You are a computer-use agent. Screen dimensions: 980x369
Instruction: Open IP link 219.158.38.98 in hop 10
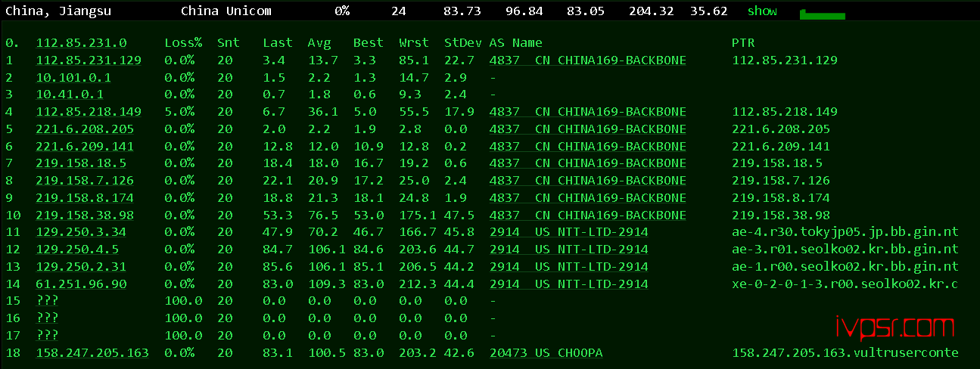tap(85, 216)
